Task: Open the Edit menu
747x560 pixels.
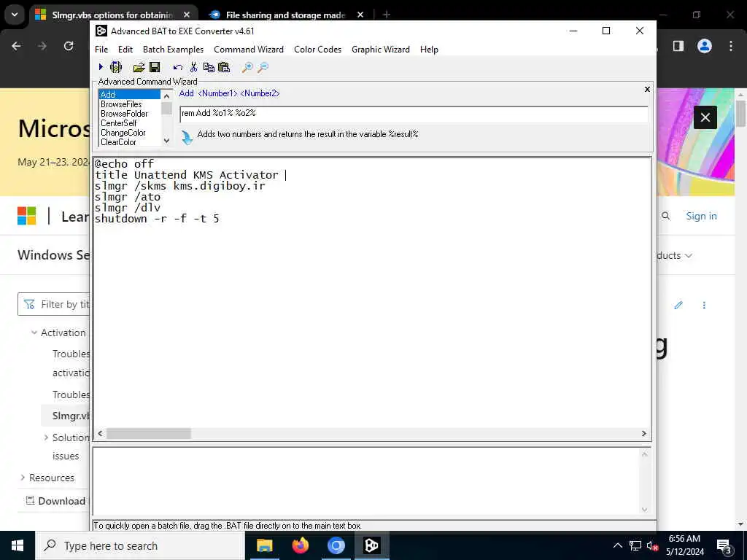Action: (x=125, y=50)
